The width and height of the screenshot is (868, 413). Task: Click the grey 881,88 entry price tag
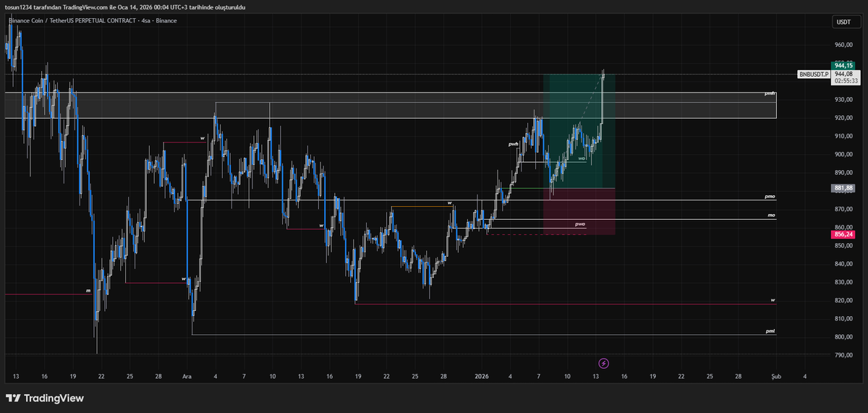(x=843, y=188)
